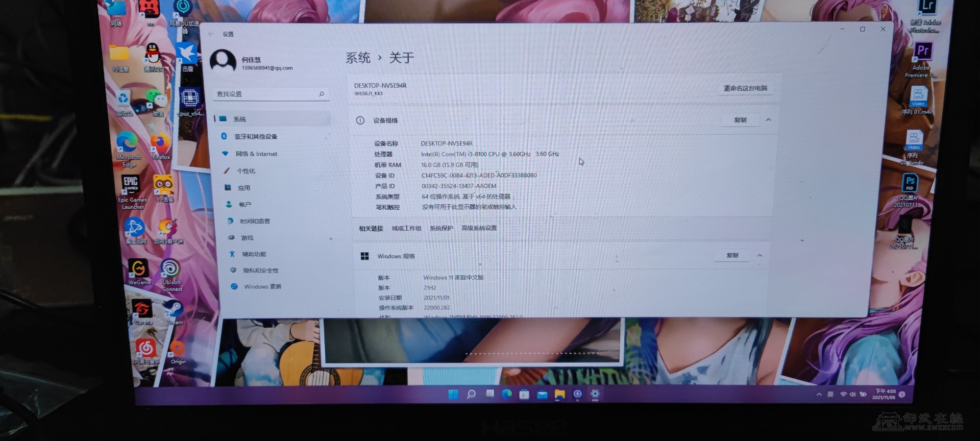Image resolution: width=980 pixels, height=441 pixels.
Task: Click the Windows Start button on taskbar
Action: [453, 394]
